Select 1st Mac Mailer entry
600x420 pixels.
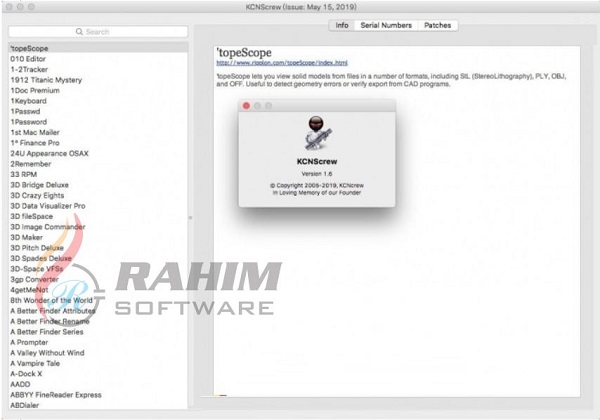(x=98, y=132)
